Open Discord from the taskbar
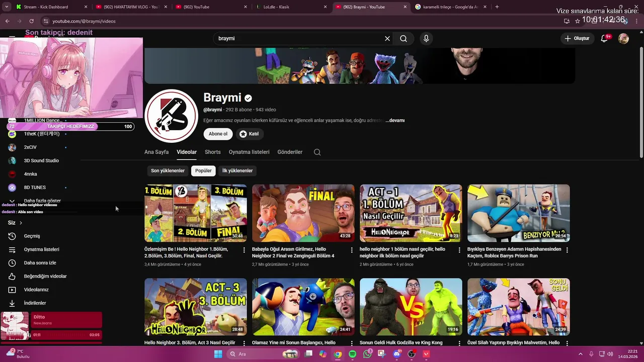This screenshot has width=644, height=362. coord(397,354)
